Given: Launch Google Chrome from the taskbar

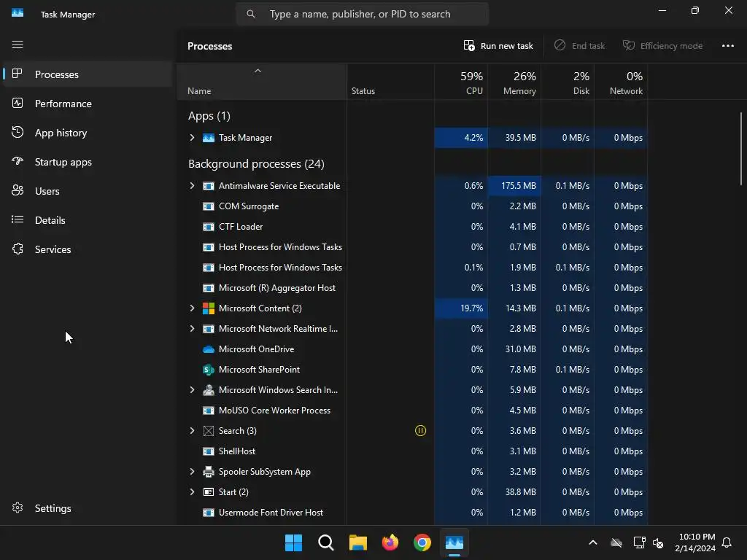Looking at the screenshot, I should pyautogui.click(x=422, y=542).
